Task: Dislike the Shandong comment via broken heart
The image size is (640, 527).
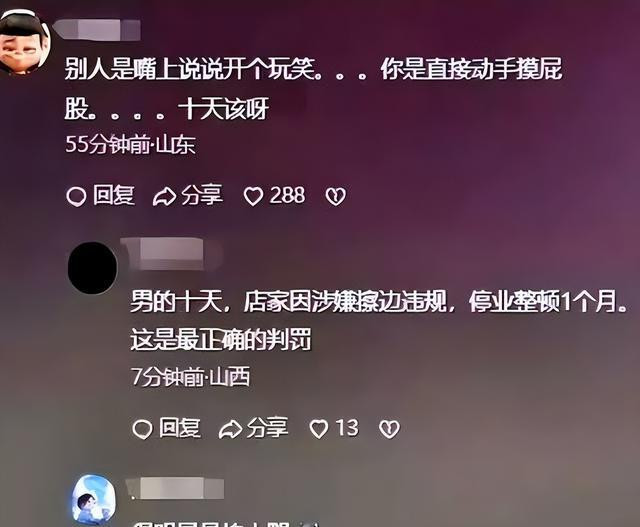Action: tap(336, 196)
